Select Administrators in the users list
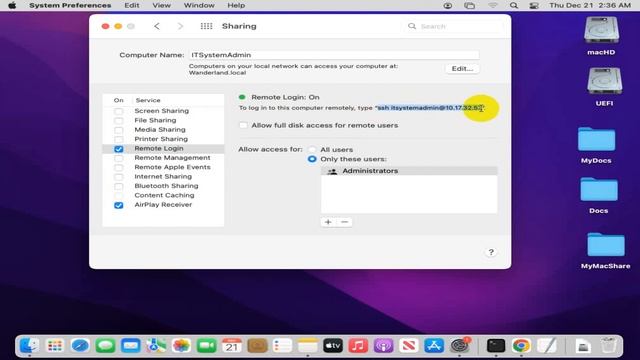This screenshot has width=640, height=360. [x=409, y=171]
